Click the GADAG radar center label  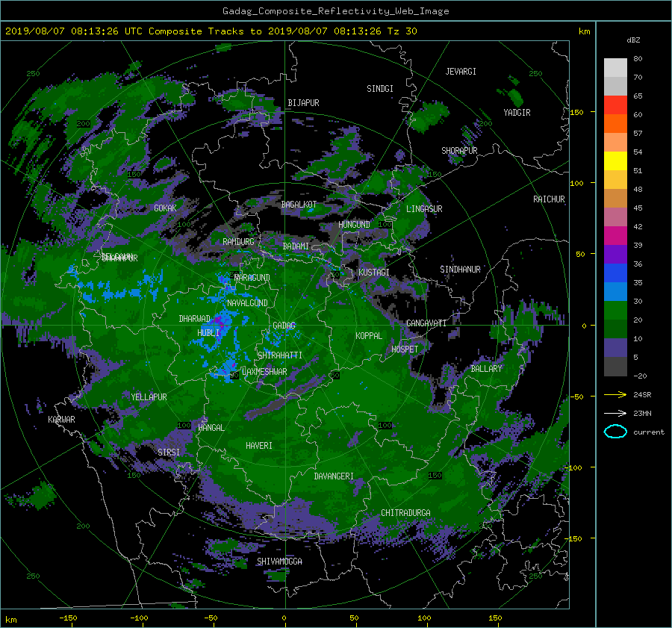click(x=284, y=326)
